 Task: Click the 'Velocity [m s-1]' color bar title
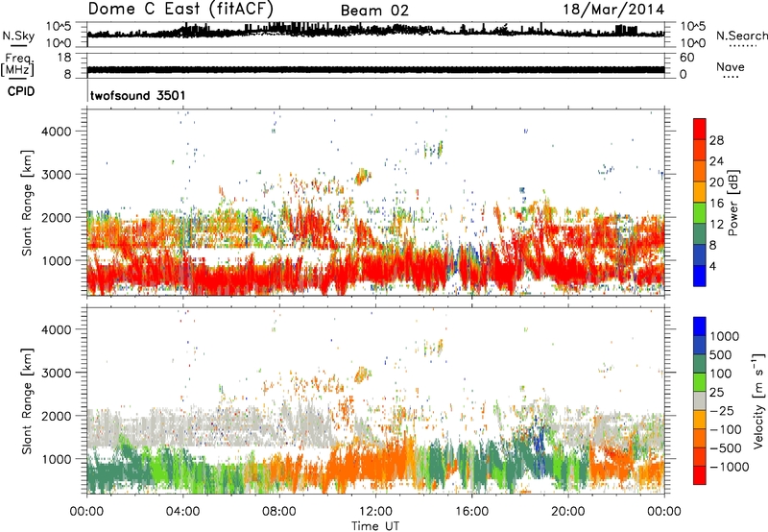click(759, 400)
